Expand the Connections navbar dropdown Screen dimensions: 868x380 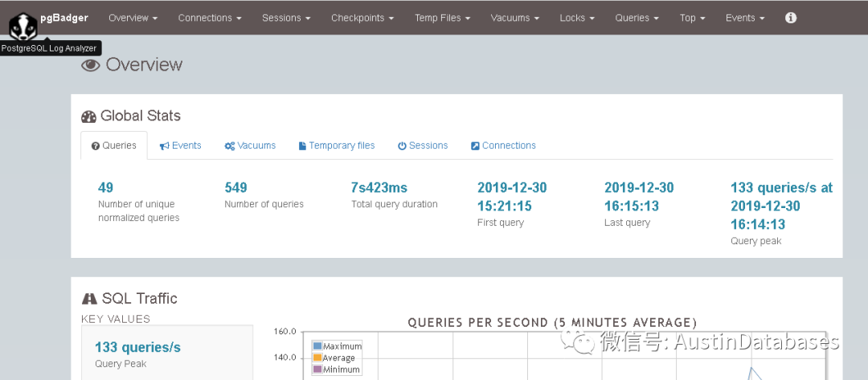[210, 18]
